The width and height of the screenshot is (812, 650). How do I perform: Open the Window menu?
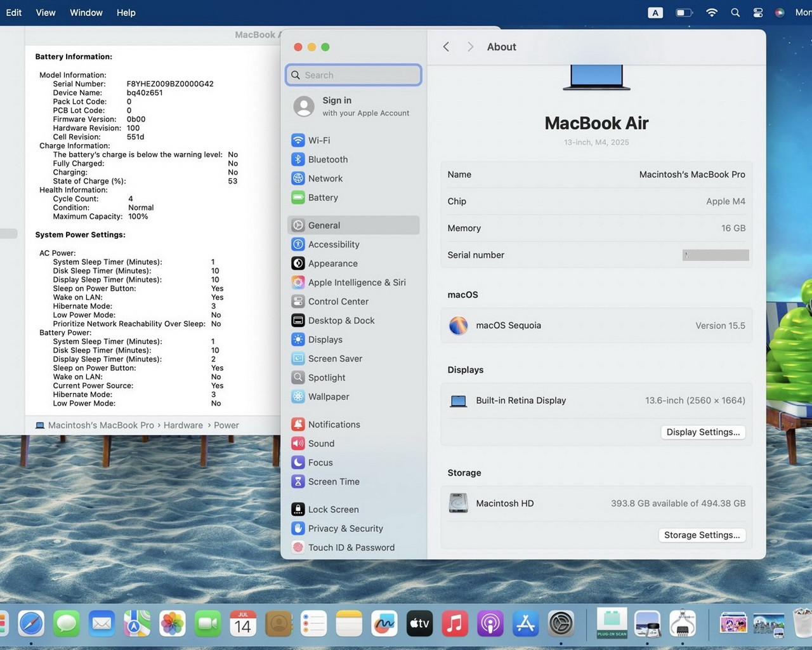[x=86, y=13]
